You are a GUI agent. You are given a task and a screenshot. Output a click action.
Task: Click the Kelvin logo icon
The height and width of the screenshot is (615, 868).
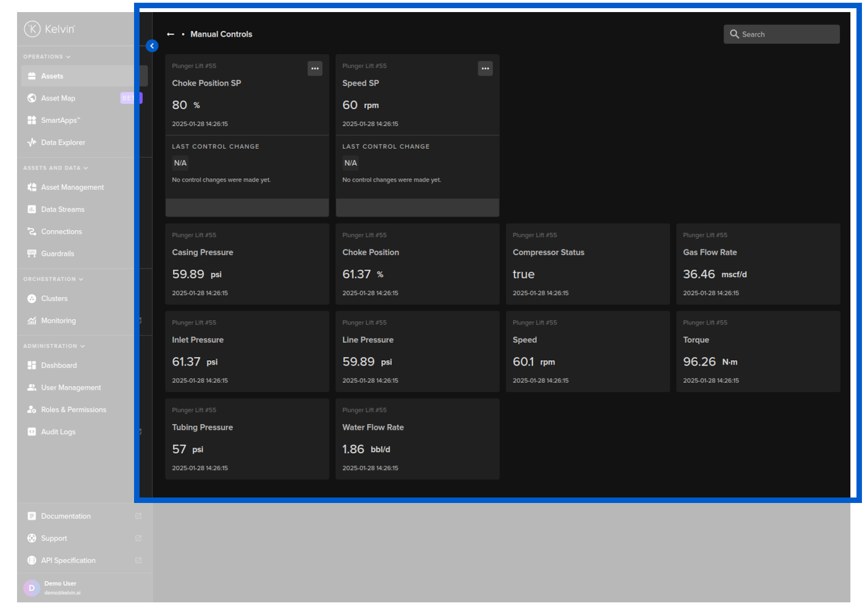tap(32, 29)
